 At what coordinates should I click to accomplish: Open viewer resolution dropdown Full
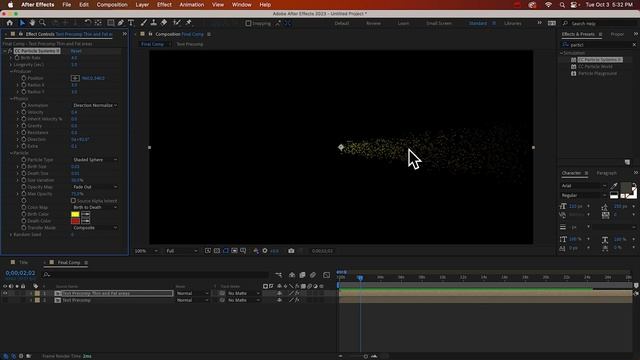[x=181, y=251]
